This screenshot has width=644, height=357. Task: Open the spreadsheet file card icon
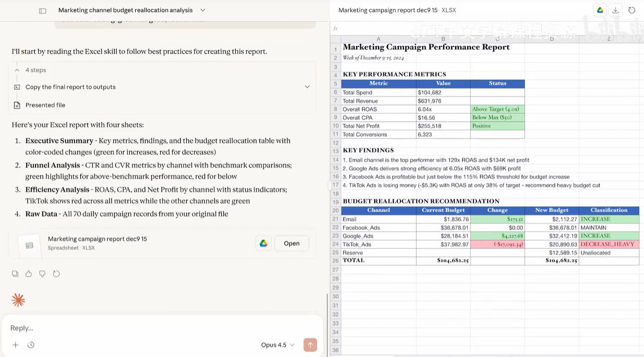(x=29, y=245)
